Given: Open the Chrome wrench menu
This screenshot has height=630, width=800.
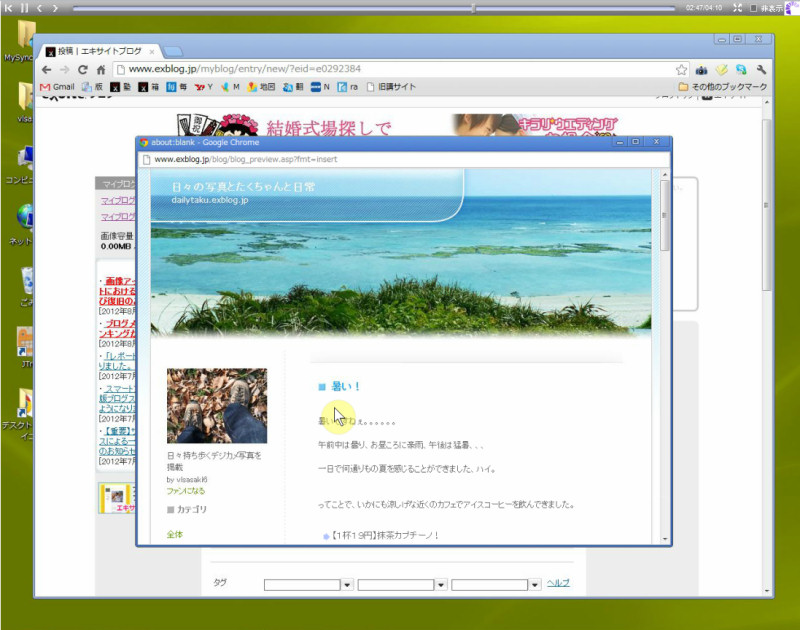Looking at the screenshot, I should pos(761,69).
